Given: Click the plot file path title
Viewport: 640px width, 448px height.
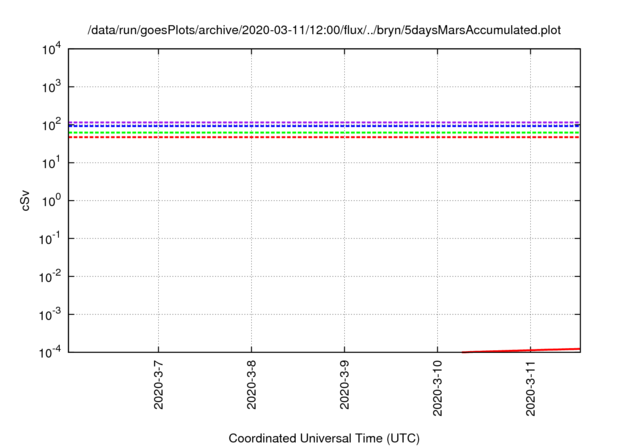Looking at the screenshot, I should [324, 30].
